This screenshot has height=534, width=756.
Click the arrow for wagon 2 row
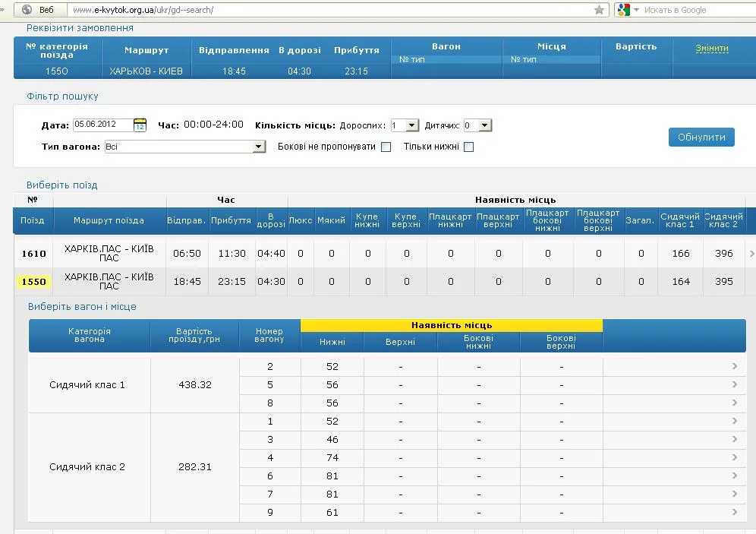click(x=735, y=367)
